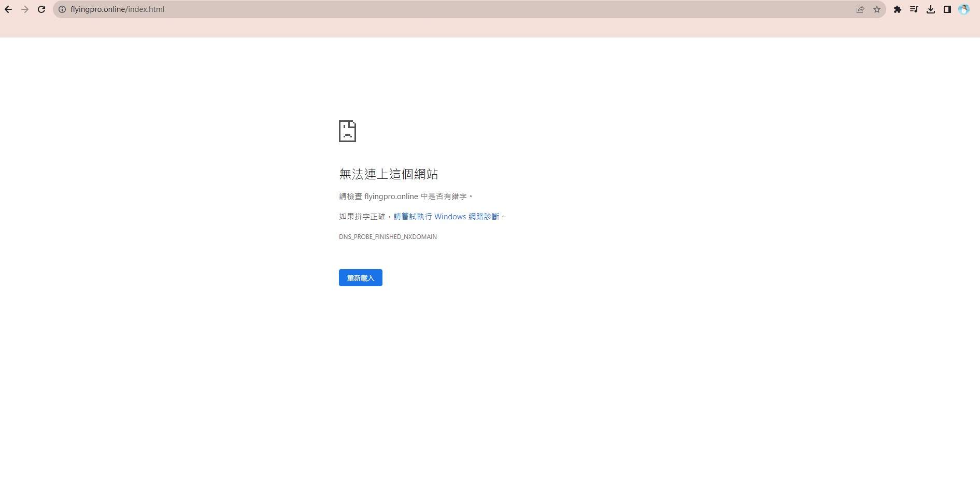Bookmark this page with the star toggle
980x478 pixels.
click(877, 9)
